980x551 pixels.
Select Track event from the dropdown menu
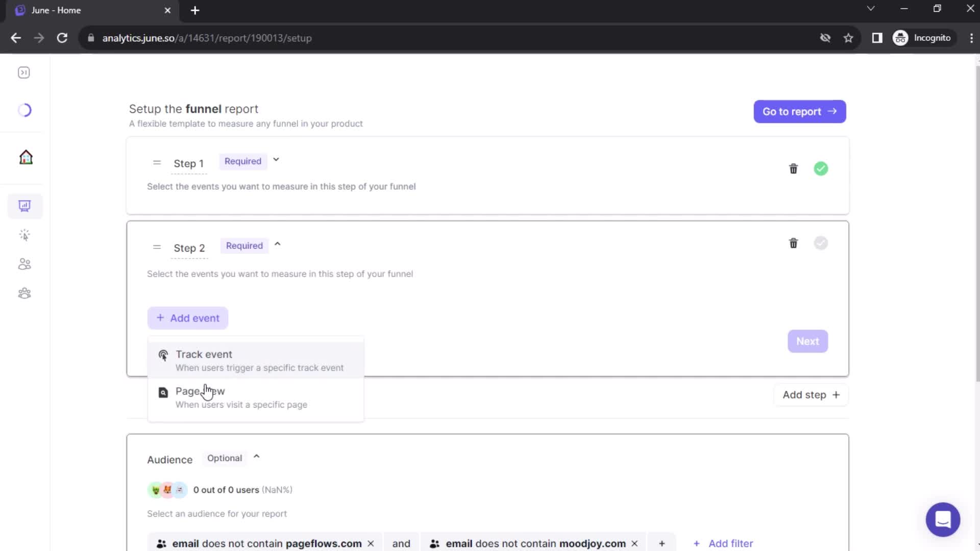pyautogui.click(x=256, y=360)
